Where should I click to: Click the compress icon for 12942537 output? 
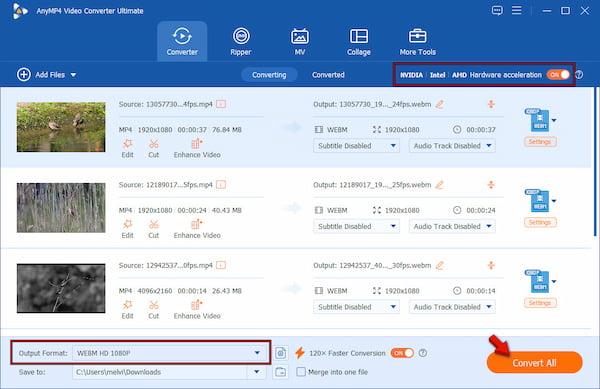[x=491, y=265]
